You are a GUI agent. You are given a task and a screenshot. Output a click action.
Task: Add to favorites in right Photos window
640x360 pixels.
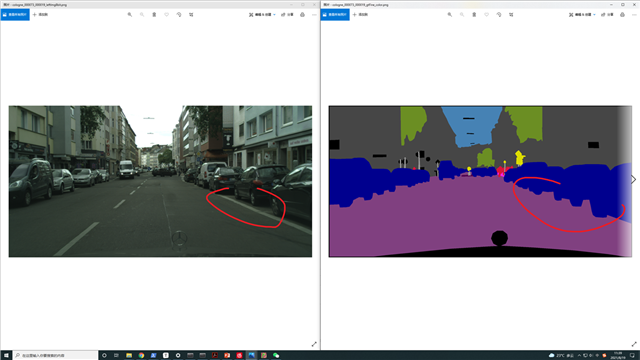[487, 15]
